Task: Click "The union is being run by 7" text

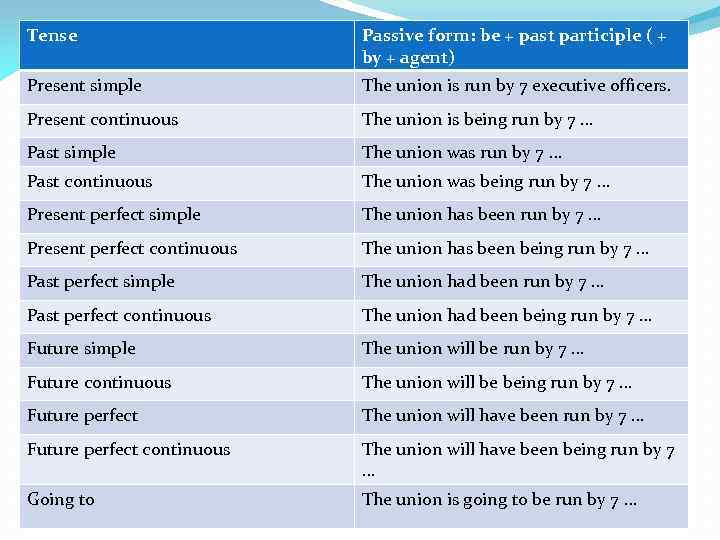Action: coord(477,120)
